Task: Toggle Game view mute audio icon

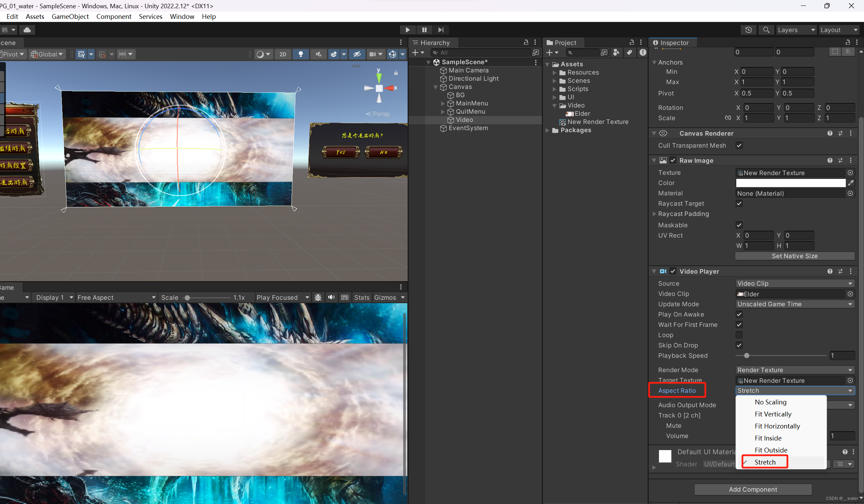Action: 331,297
